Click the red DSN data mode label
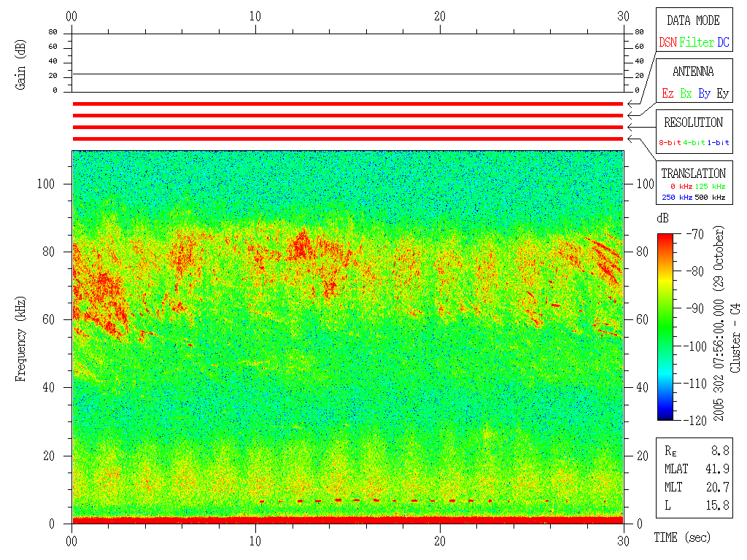Screen dimensions: 747x560 pos(667,43)
